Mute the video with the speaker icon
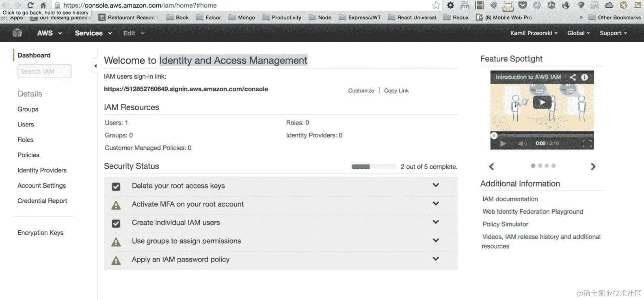The height and width of the screenshot is (300, 644). click(522, 144)
